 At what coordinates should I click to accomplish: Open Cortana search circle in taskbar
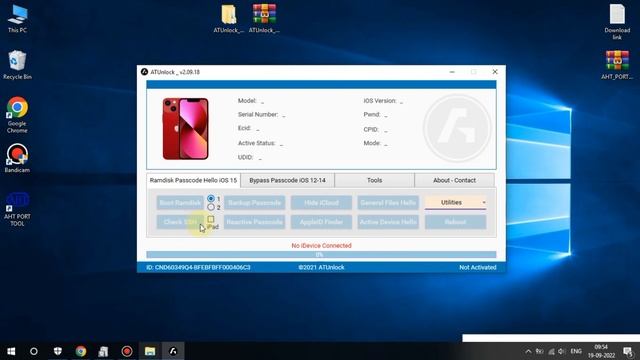pyautogui.click(x=34, y=351)
